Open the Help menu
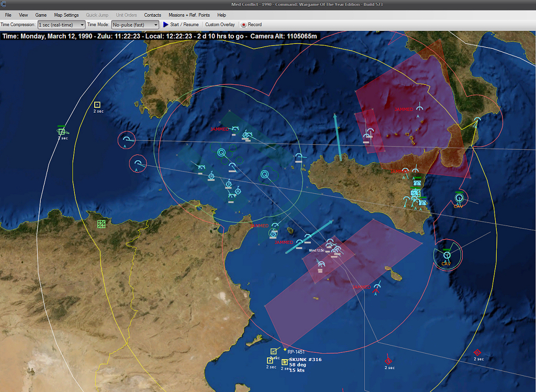 pyautogui.click(x=221, y=15)
